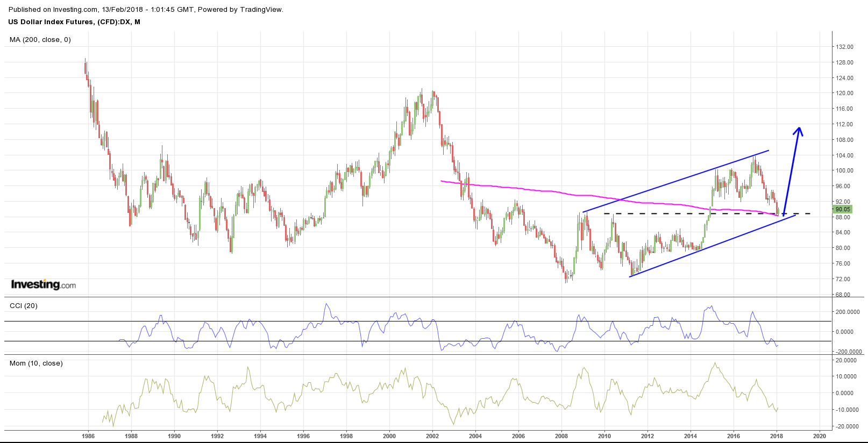
Task: Click the 1990 label on the time axis
Action: point(174,436)
